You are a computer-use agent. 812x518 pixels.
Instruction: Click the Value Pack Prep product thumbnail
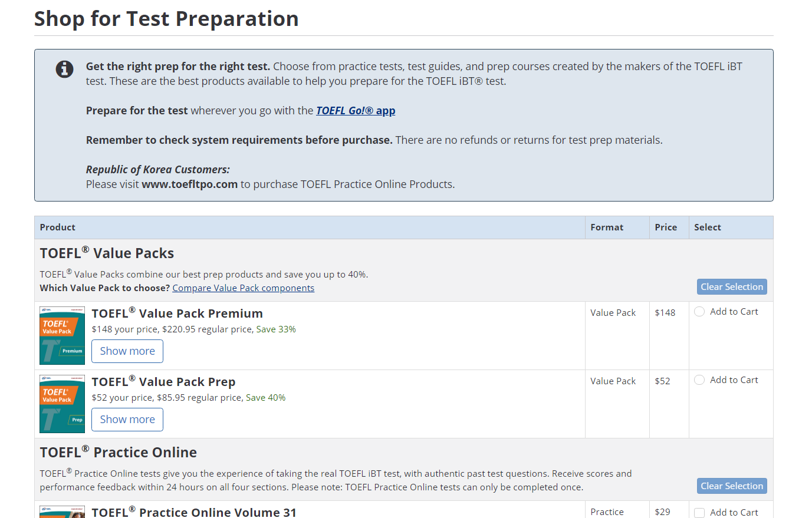(x=62, y=404)
